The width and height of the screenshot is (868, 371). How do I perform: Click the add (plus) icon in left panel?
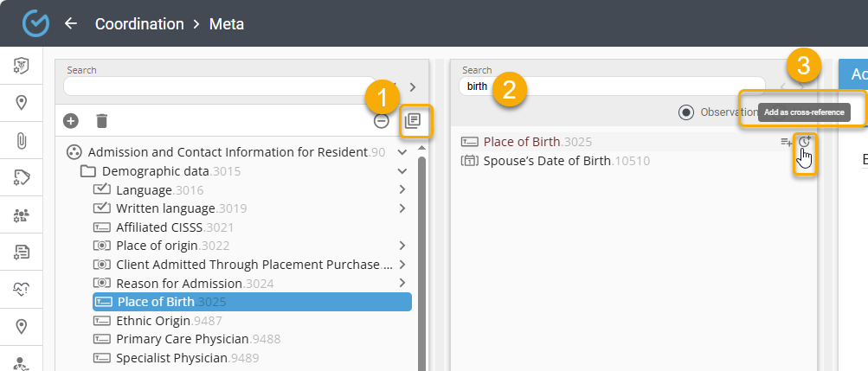(71, 121)
